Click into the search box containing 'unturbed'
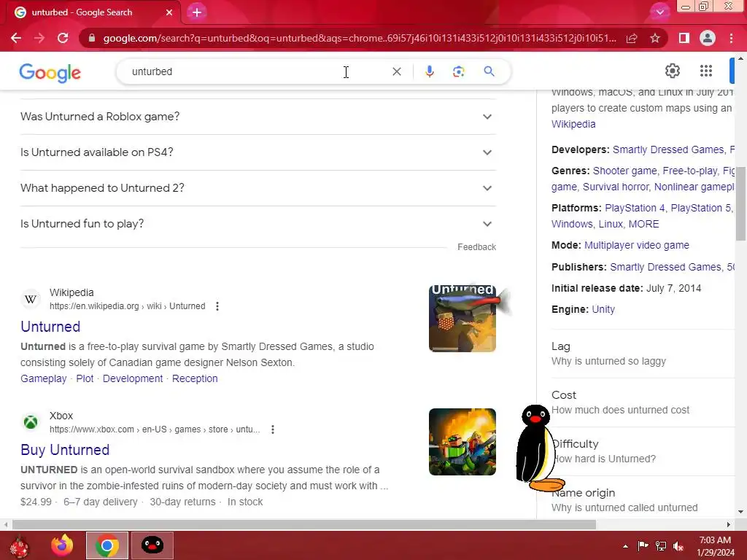 (258, 71)
